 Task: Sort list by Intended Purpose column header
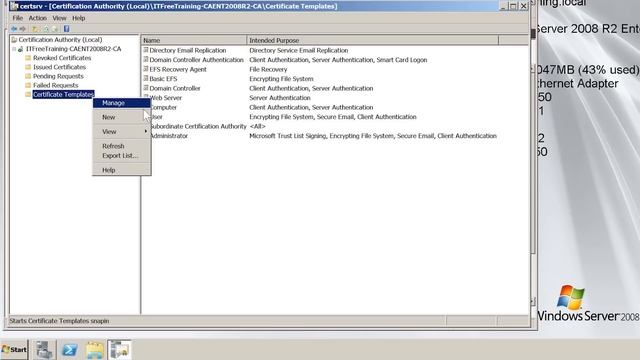coord(373,40)
